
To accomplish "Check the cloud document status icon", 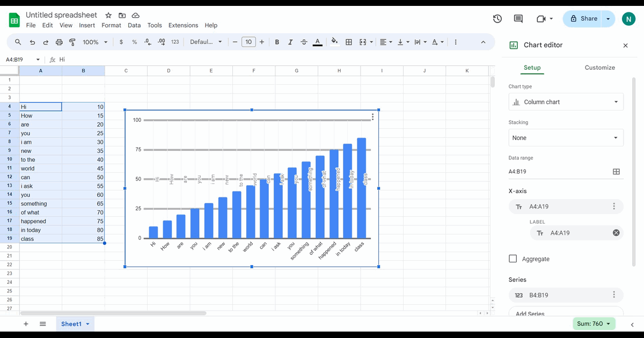I will (x=136, y=16).
